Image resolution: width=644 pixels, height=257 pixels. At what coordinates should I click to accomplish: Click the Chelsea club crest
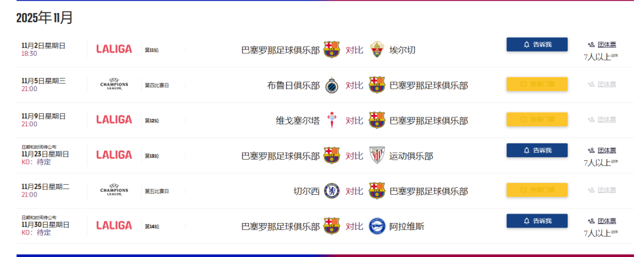[331, 190]
